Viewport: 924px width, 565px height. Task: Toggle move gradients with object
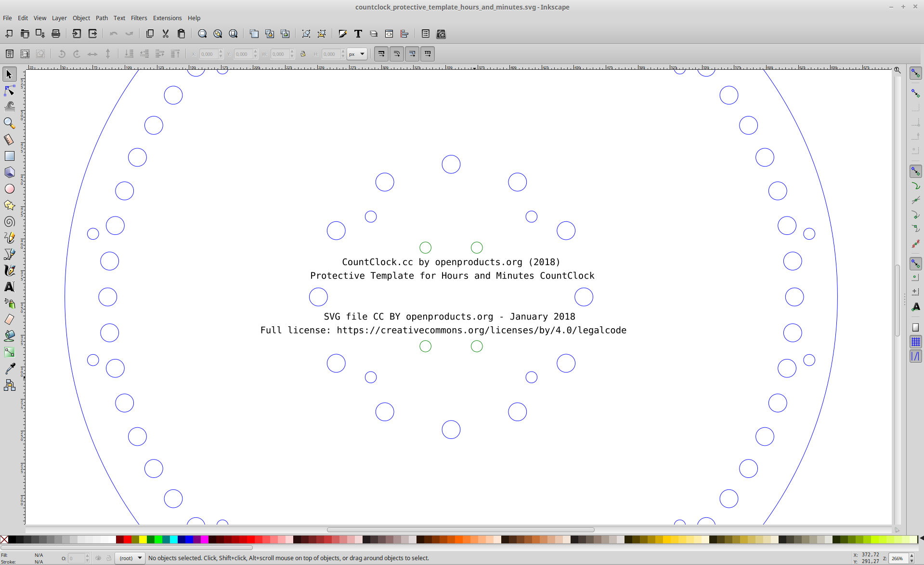[x=412, y=54]
